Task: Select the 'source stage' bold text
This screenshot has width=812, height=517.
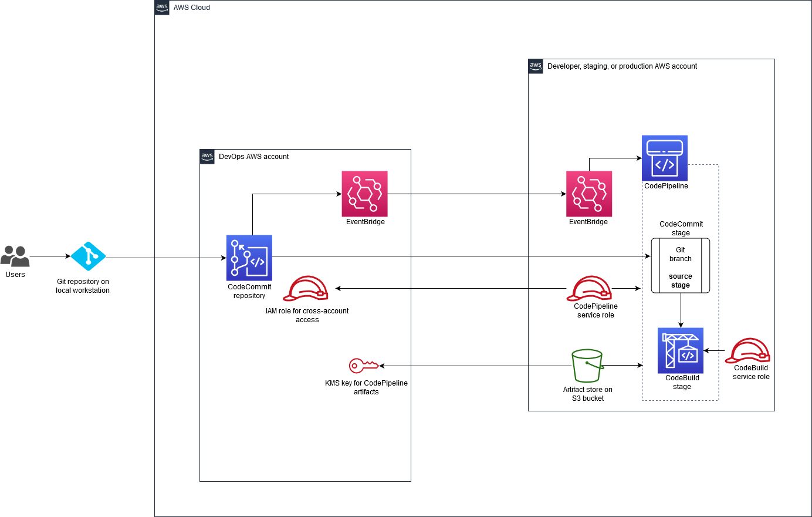Action: (681, 281)
